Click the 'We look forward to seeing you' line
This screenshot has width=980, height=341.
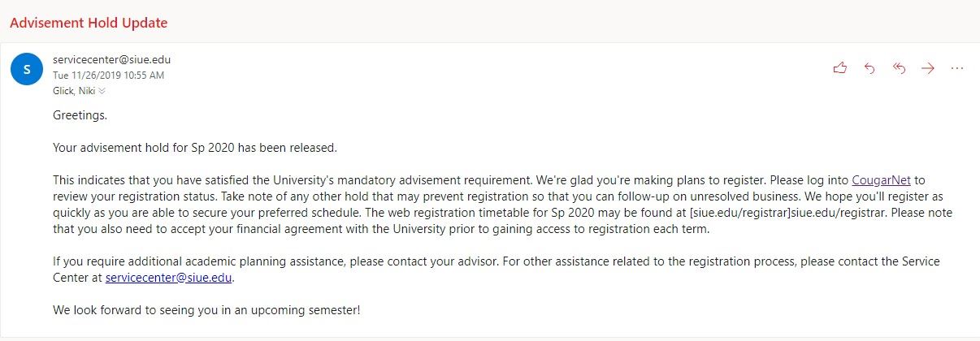(x=206, y=310)
